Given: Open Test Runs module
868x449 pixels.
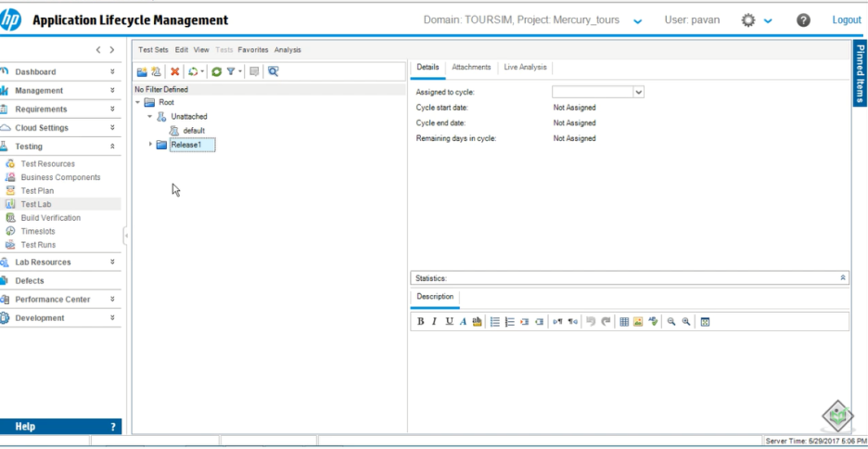Looking at the screenshot, I should [38, 245].
